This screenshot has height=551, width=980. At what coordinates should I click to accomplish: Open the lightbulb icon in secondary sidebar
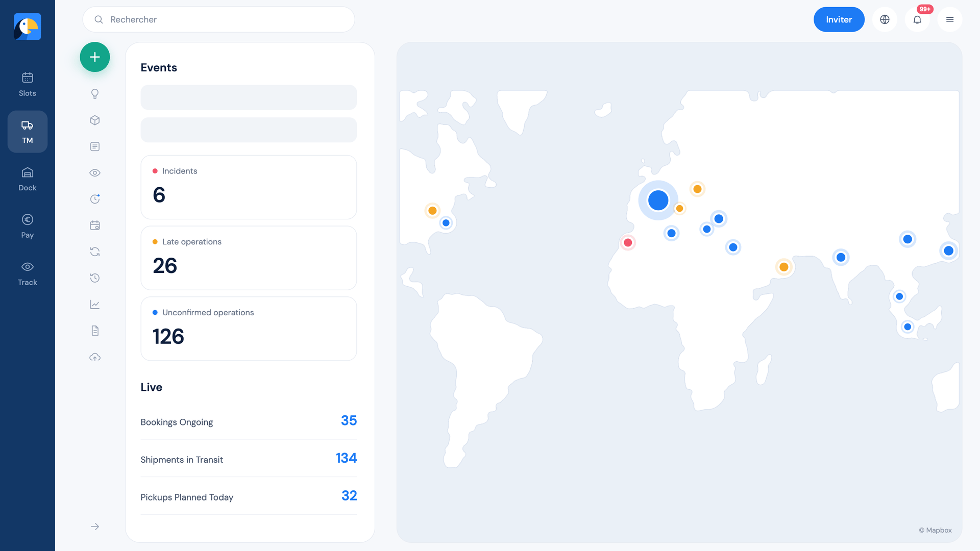[95, 94]
